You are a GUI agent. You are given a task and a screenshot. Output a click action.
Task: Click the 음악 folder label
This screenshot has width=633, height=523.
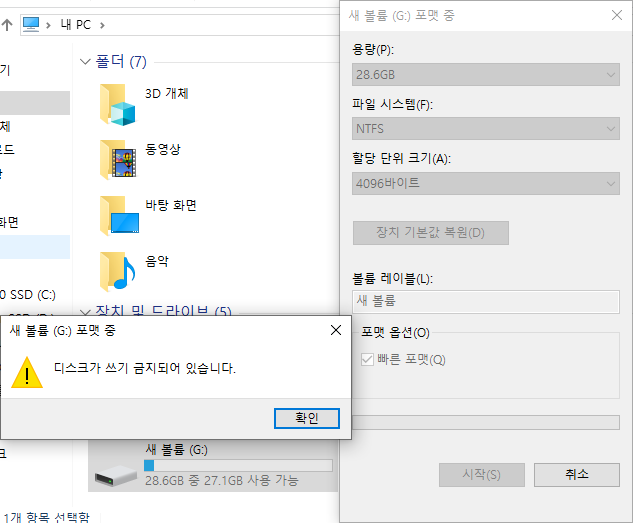[x=157, y=262]
